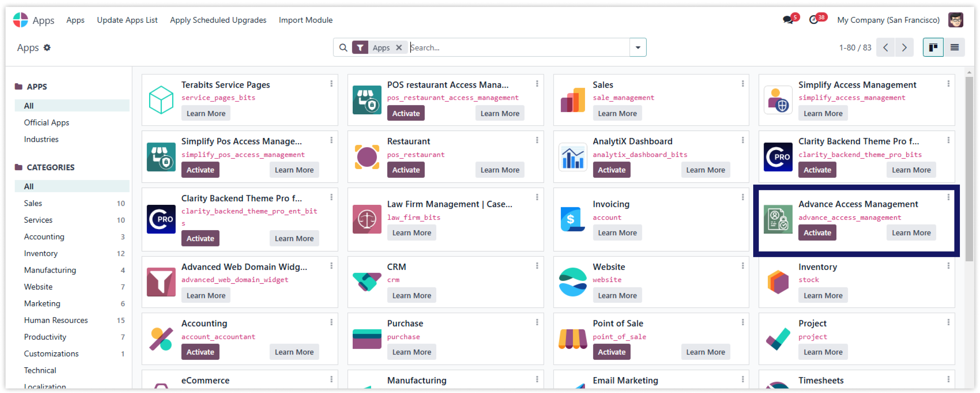
Task: Click the Sales app icon
Action: (573, 100)
